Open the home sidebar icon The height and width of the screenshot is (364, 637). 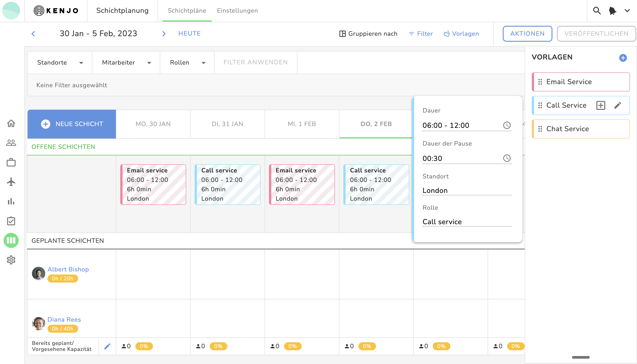click(x=11, y=123)
